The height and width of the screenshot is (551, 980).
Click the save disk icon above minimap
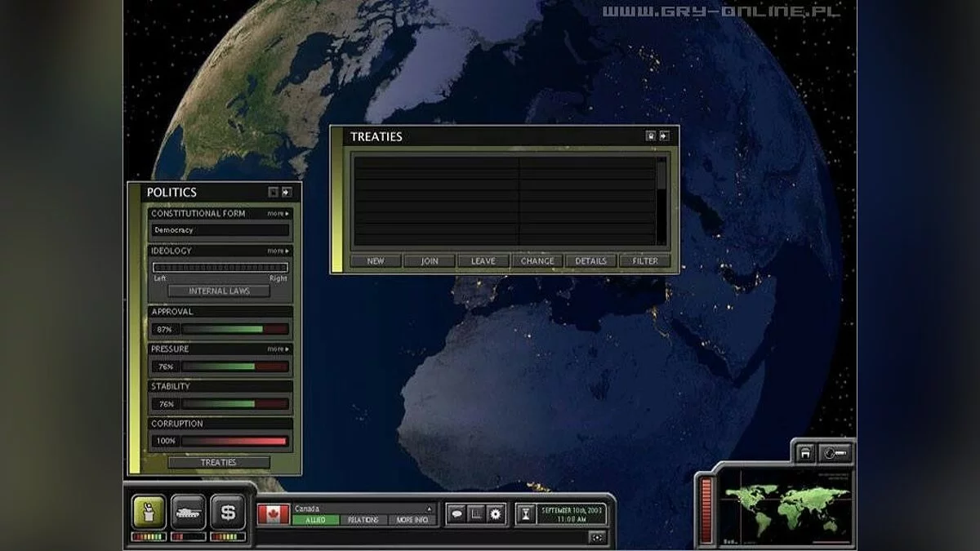[805, 452]
